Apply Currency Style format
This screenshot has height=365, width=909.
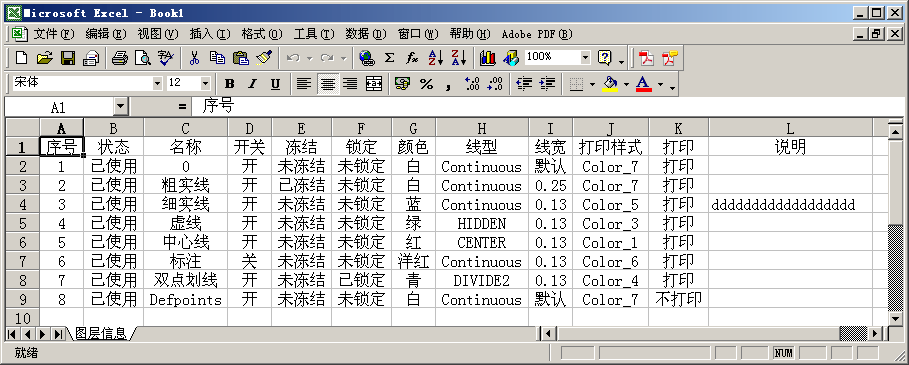pos(402,84)
